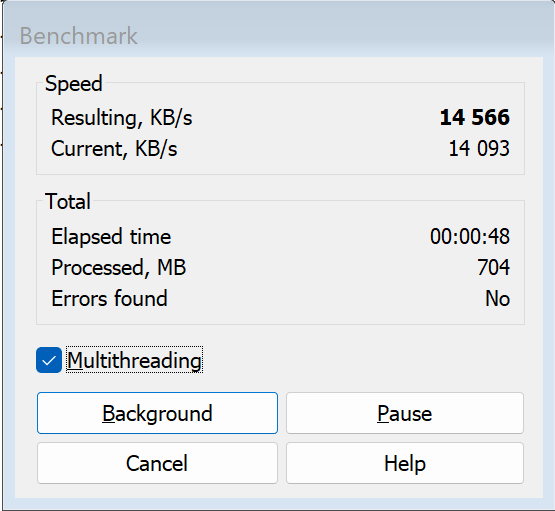555x511 pixels.
Task: Click the Errors found value No
Action: (497, 298)
